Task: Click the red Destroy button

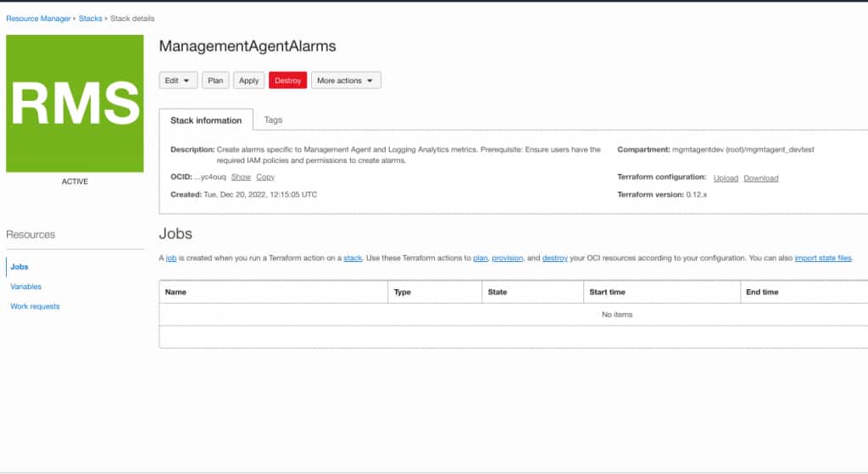Action: 288,81
